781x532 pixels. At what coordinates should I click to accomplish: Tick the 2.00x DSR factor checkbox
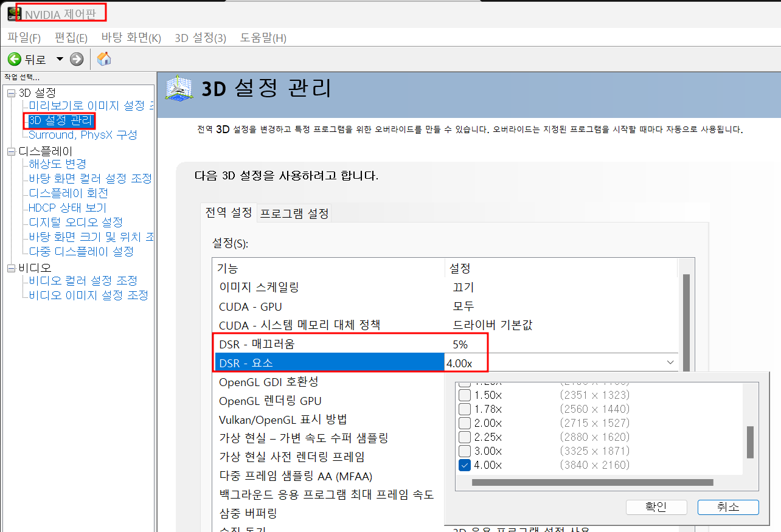coord(465,423)
